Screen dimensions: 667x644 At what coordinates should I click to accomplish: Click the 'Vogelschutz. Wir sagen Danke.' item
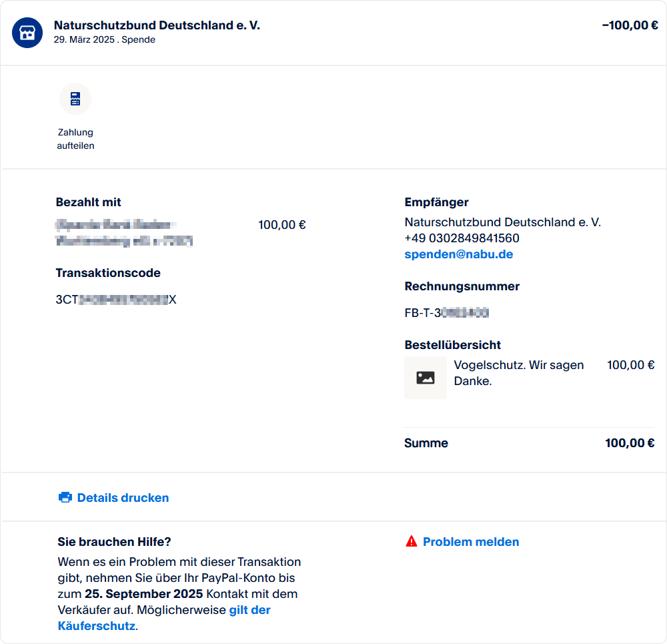pyautogui.click(x=518, y=373)
